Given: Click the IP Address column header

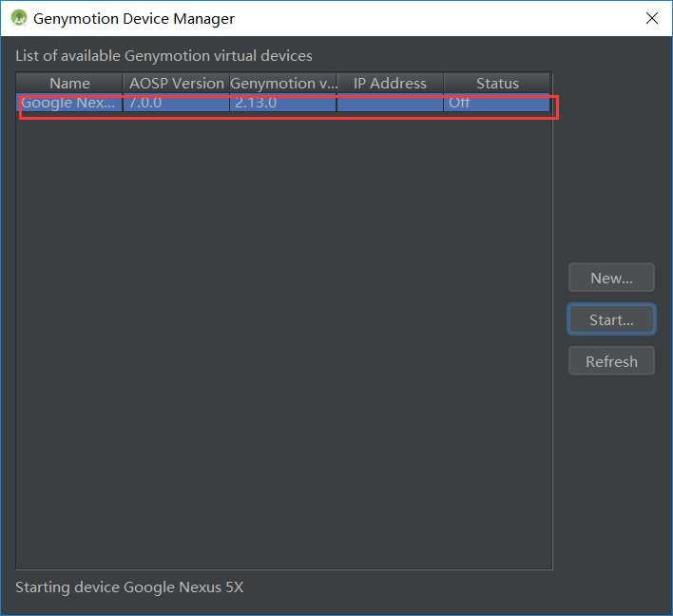Looking at the screenshot, I should [x=390, y=84].
